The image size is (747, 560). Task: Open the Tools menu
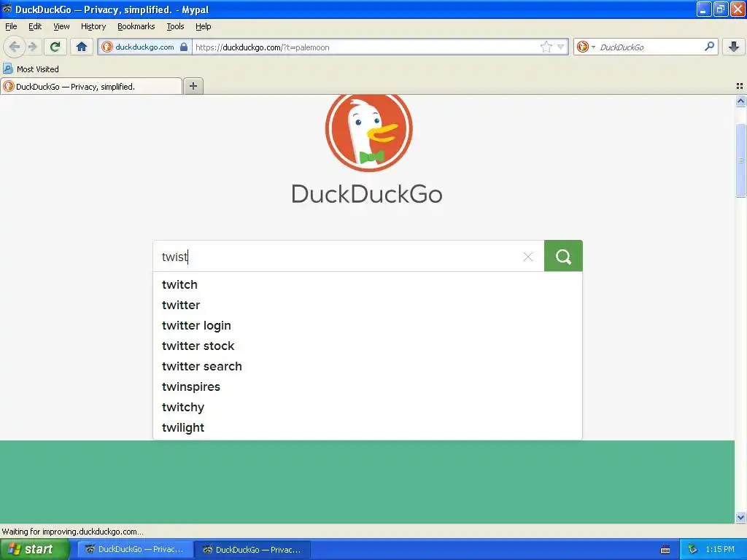175,26
